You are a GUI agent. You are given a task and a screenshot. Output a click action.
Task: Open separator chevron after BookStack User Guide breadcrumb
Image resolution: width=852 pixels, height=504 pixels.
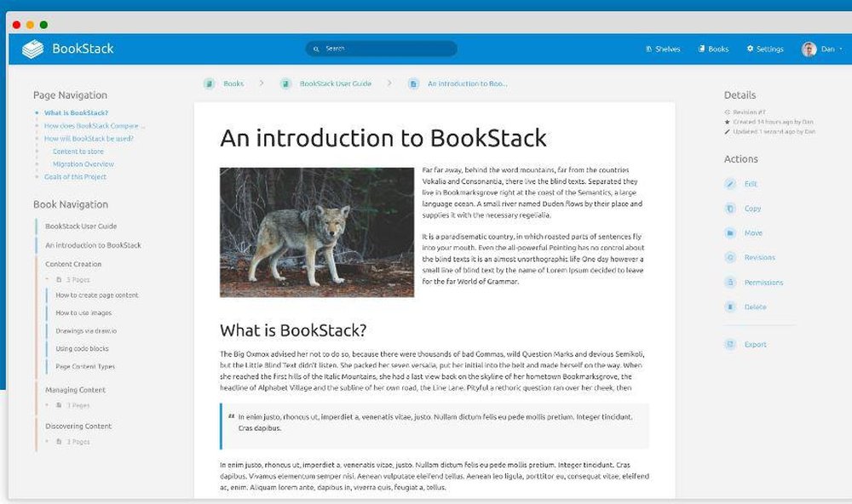coord(389,83)
